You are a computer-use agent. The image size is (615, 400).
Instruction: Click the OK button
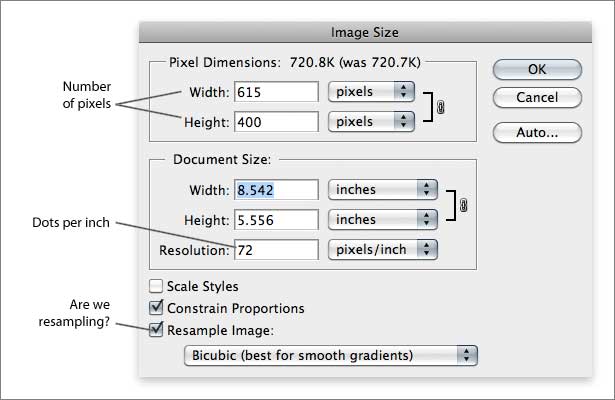[537, 69]
